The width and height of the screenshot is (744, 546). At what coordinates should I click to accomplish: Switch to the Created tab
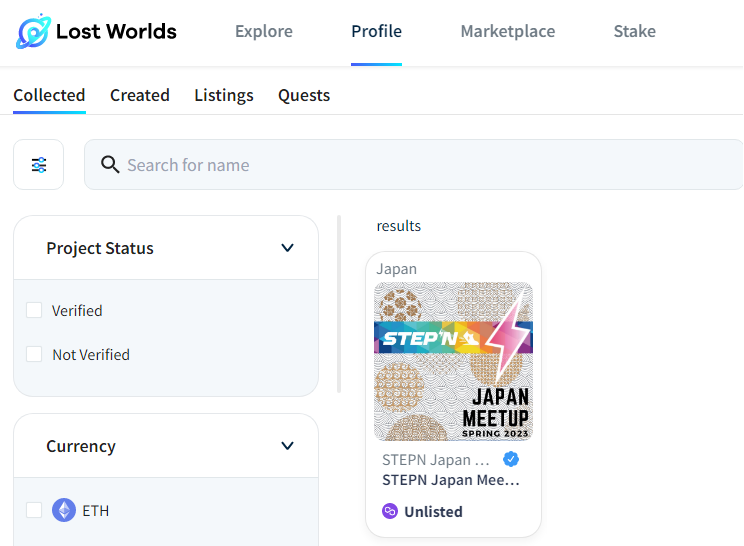pyautogui.click(x=140, y=95)
